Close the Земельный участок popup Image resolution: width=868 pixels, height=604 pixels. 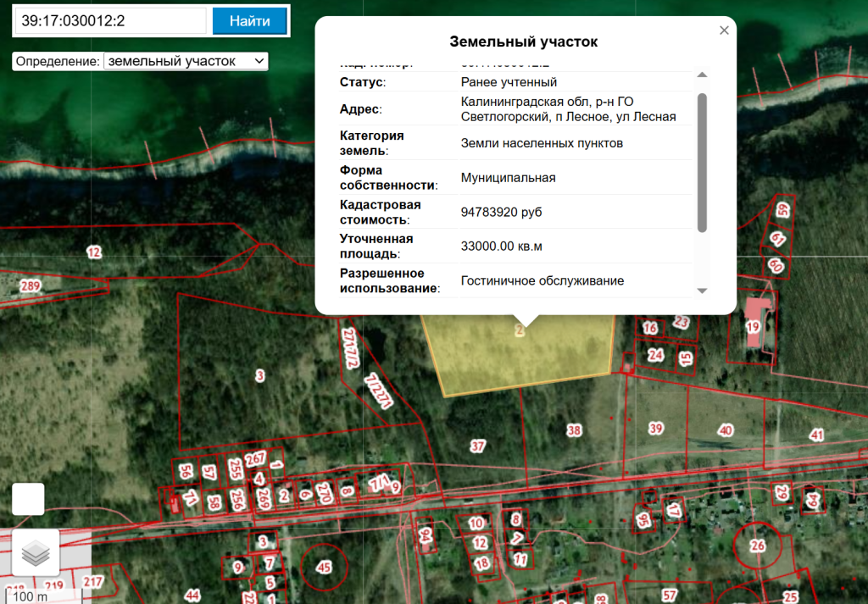click(x=723, y=30)
